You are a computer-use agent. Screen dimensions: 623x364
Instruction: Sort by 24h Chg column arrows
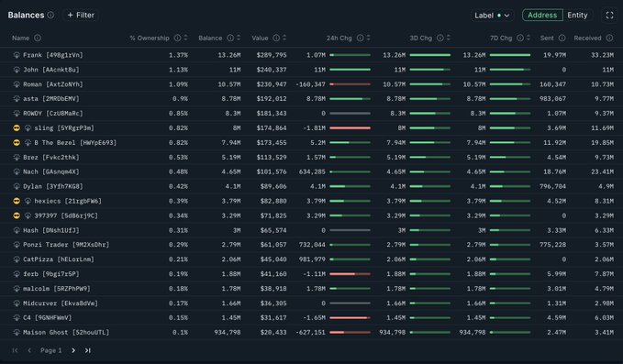[368, 39]
